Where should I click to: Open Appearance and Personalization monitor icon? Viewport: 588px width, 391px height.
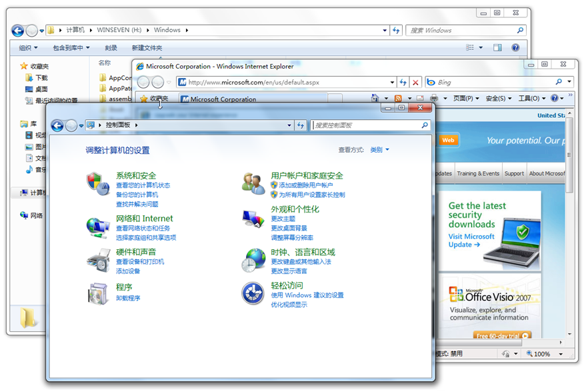(253, 218)
